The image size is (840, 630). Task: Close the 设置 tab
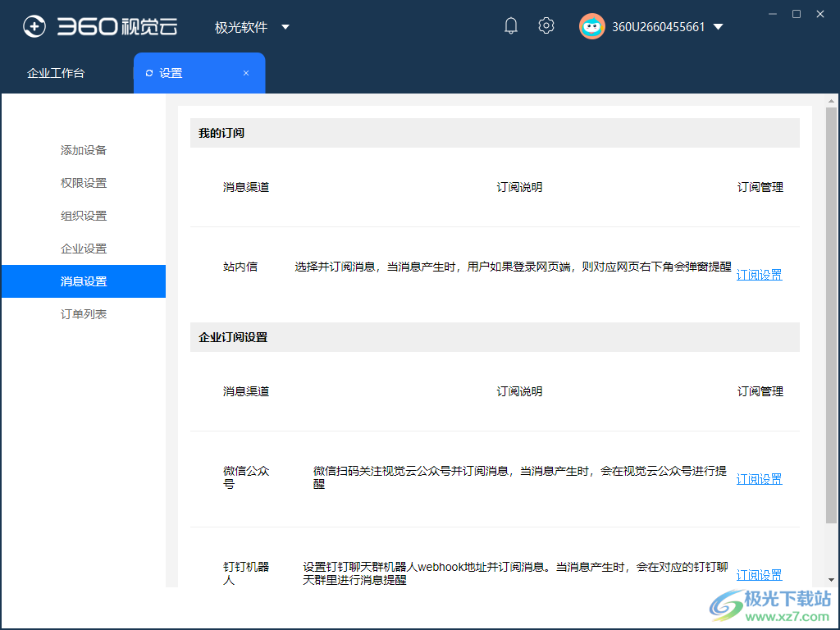pos(246,73)
